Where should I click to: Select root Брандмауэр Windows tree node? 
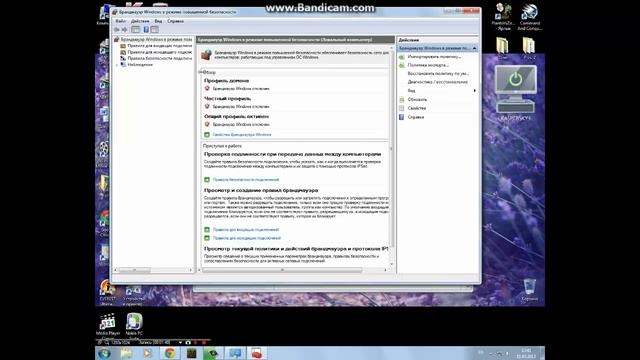pos(156,40)
